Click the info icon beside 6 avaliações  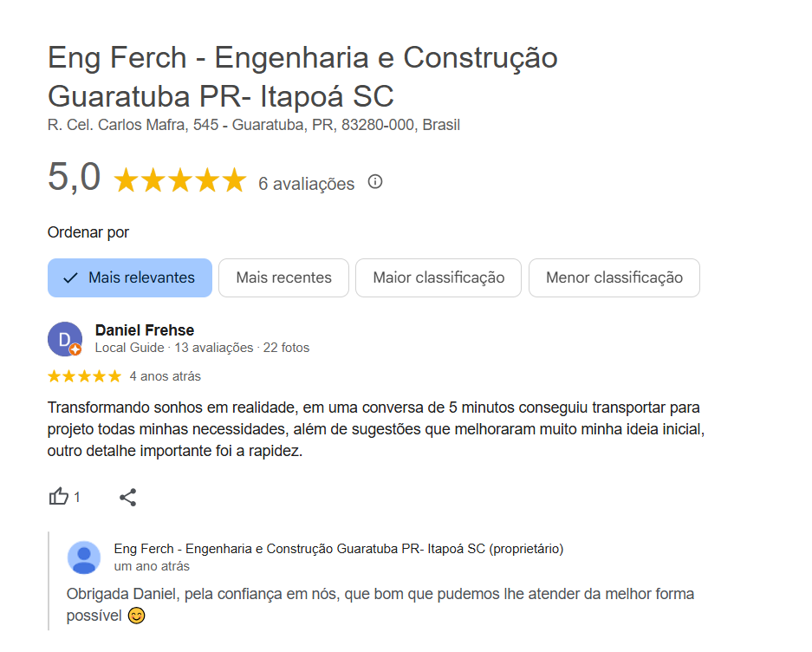[375, 182]
